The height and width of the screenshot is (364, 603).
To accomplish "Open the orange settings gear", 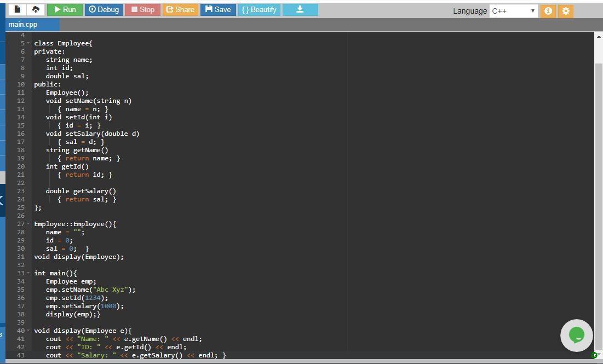I will (565, 11).
